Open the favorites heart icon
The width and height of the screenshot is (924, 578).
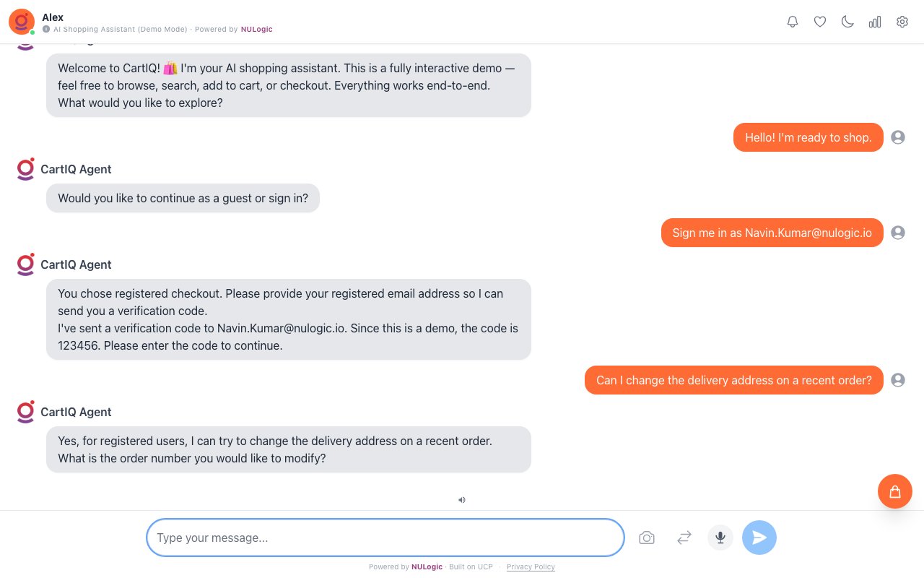tap(820, 22)
